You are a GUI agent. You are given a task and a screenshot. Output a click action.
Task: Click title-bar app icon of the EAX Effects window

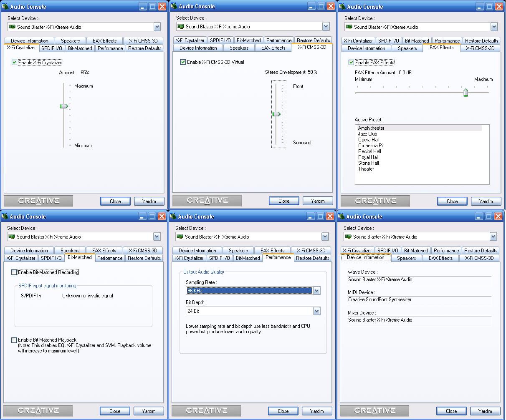click(x=342, y=7)
